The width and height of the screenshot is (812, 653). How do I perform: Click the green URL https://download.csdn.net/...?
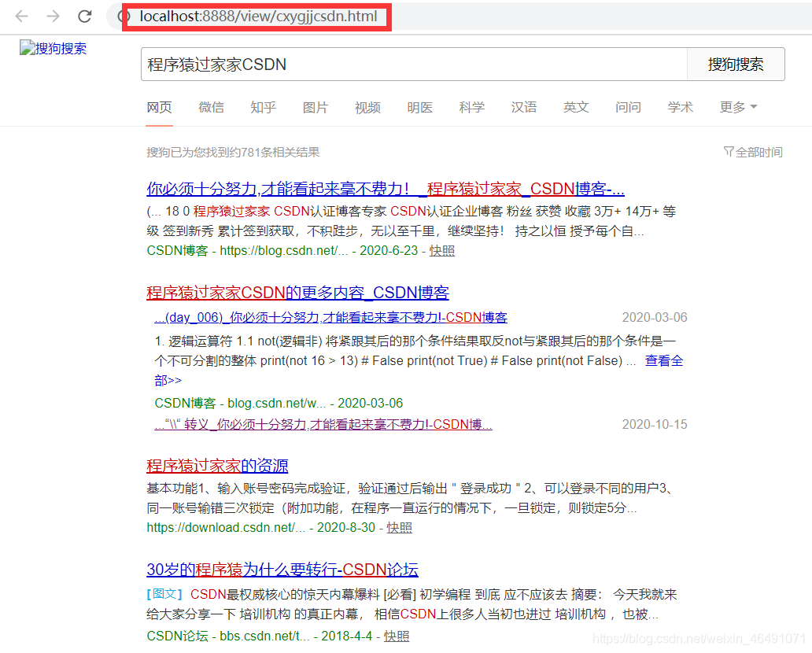pyautogui.click(x=226, y=528)
